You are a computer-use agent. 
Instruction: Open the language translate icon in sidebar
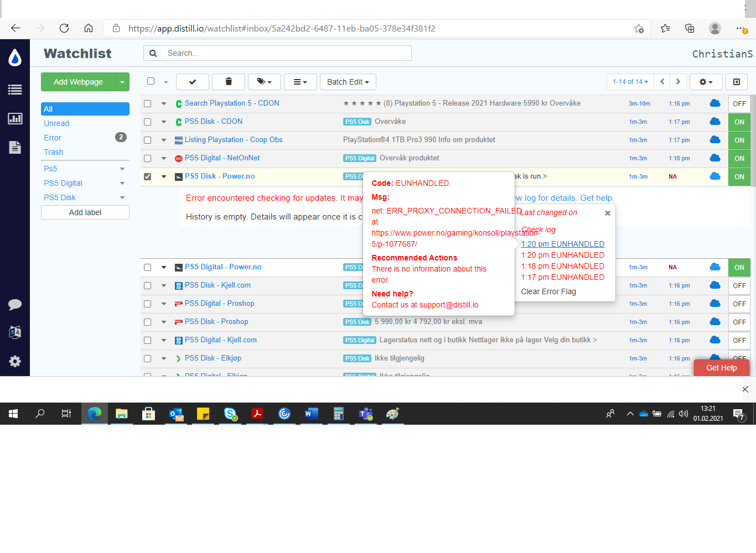[15, 332]
